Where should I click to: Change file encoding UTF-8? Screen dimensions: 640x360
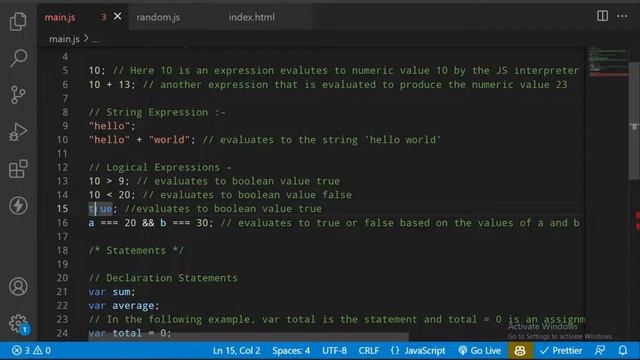[x=334, y=350]
